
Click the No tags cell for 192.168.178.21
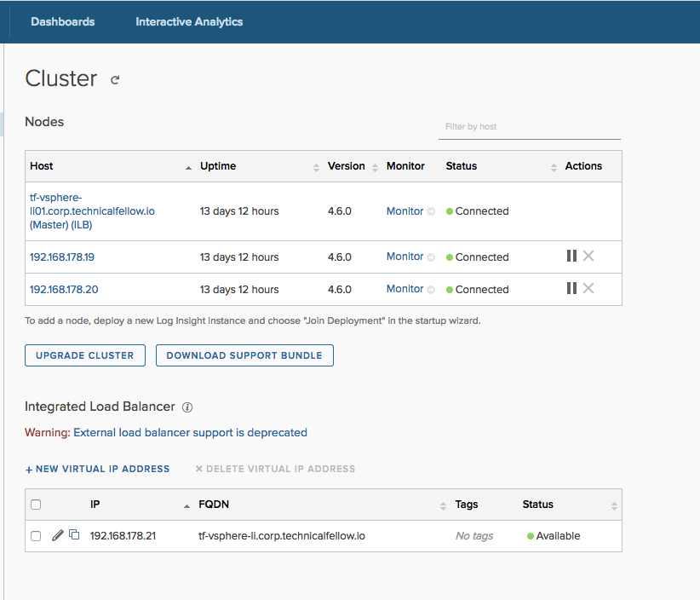(x=474, y=536)
